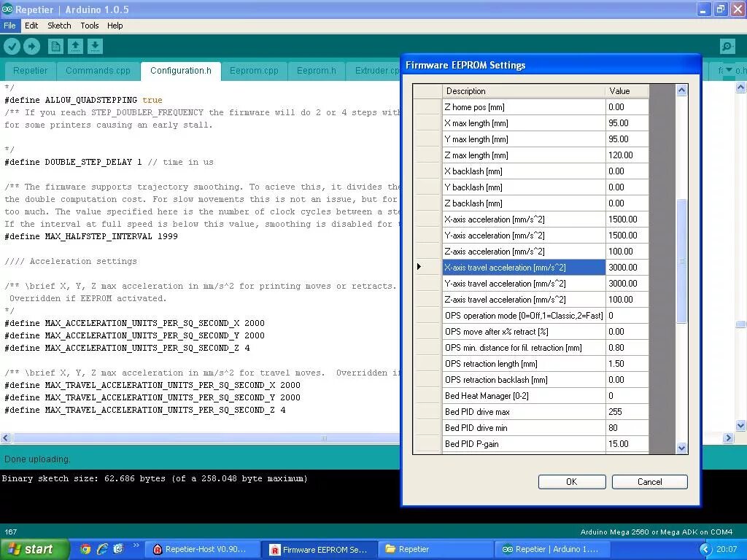The width and height of the screenshot is (747, 560).
Task: Click the Value column header
Action: [x=627, y=91]
